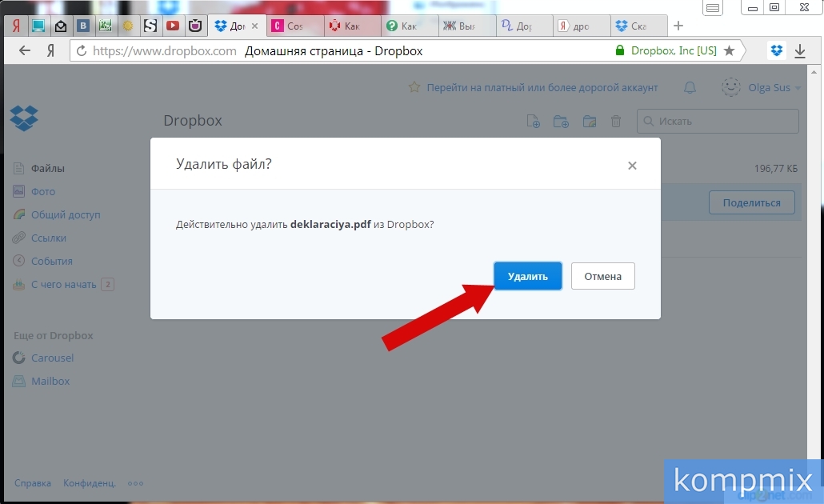Open the Carousel link

(x=52, y=358)
